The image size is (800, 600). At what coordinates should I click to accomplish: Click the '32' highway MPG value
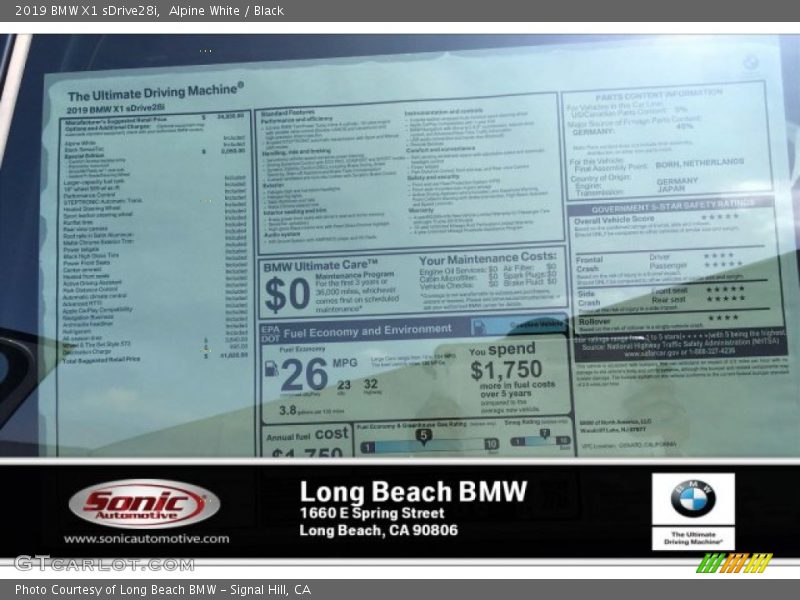[371, 384]
